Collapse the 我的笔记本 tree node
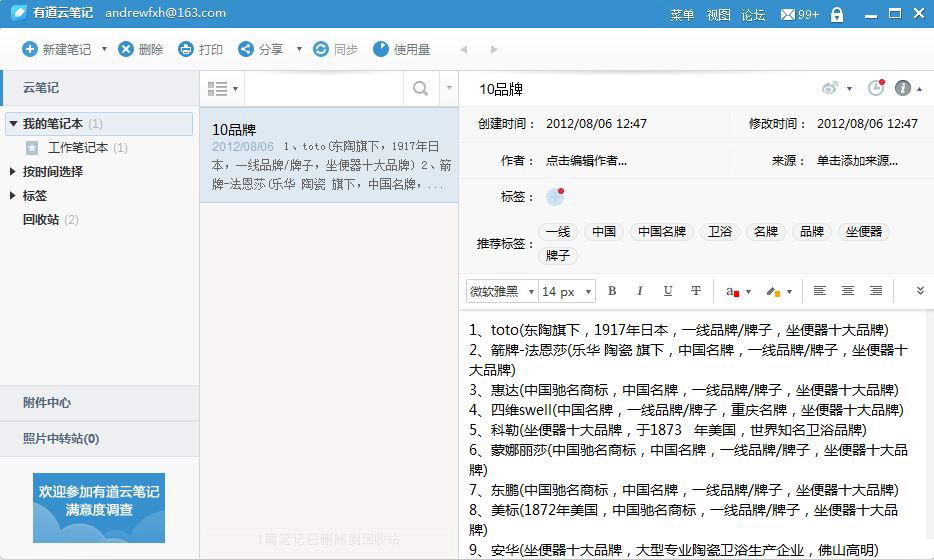The image size is (934, 560). tap(13, 124)
